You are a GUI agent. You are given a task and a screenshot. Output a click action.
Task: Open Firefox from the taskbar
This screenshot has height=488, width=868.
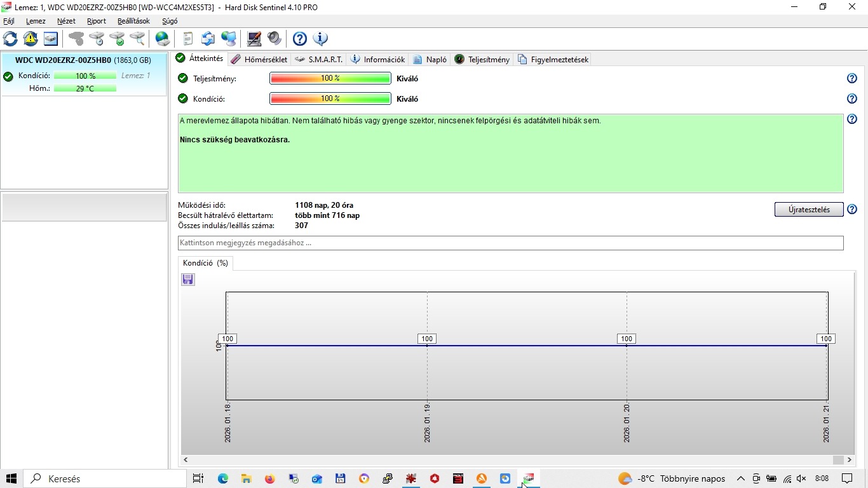270,478
